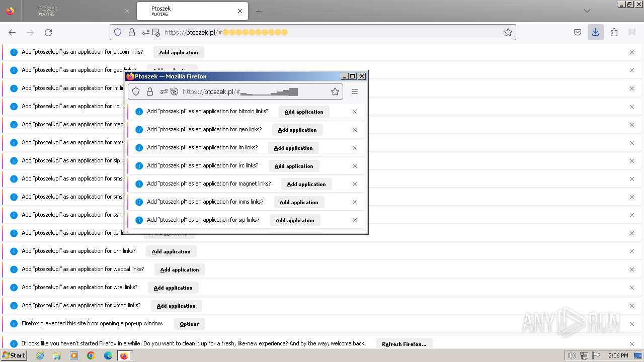Open File Explorer from taskbar
644x362 pixels.
pos(57,355)
